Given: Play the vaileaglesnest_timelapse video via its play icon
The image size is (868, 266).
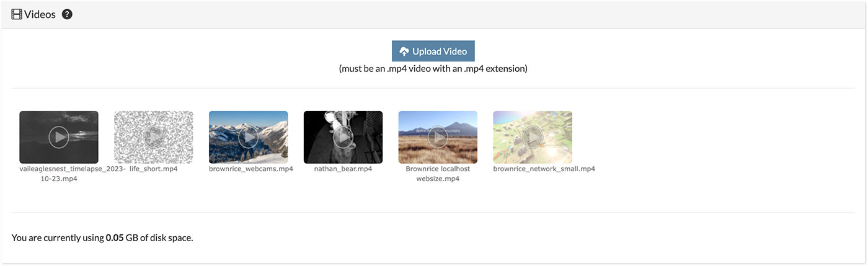Looking at the screenshot, I should (x=58, y=137).
